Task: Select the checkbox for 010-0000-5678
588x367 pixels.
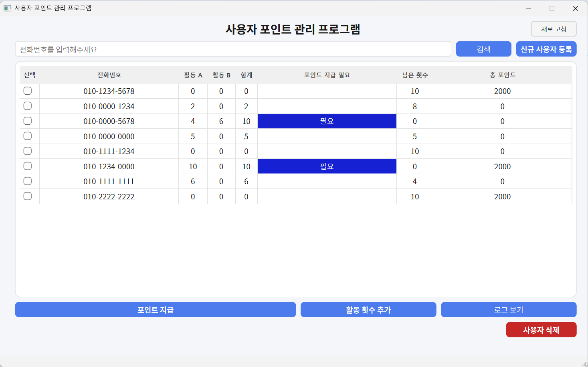Action: (x=28, y=121)
